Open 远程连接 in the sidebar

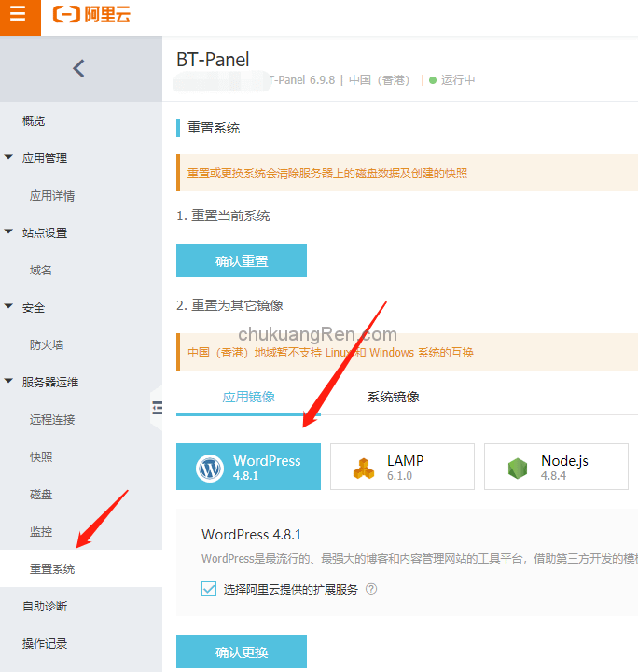(x=52, y=419)
